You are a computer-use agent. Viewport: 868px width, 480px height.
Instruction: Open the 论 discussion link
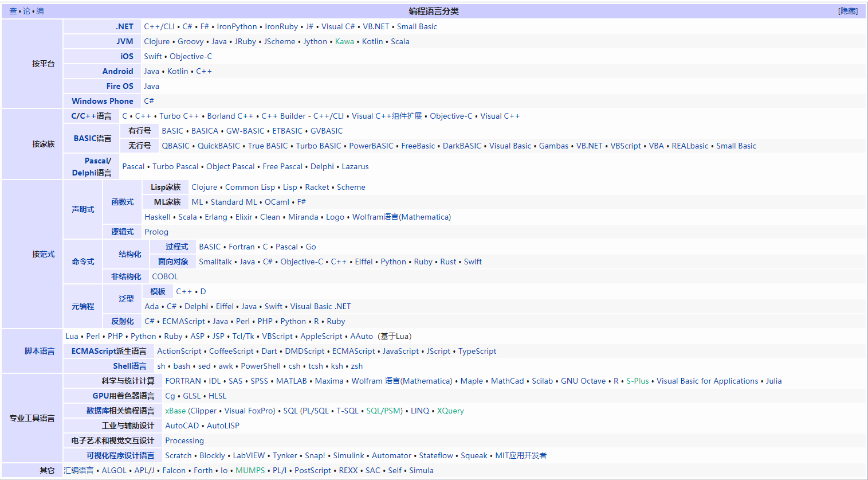[26, 11]
